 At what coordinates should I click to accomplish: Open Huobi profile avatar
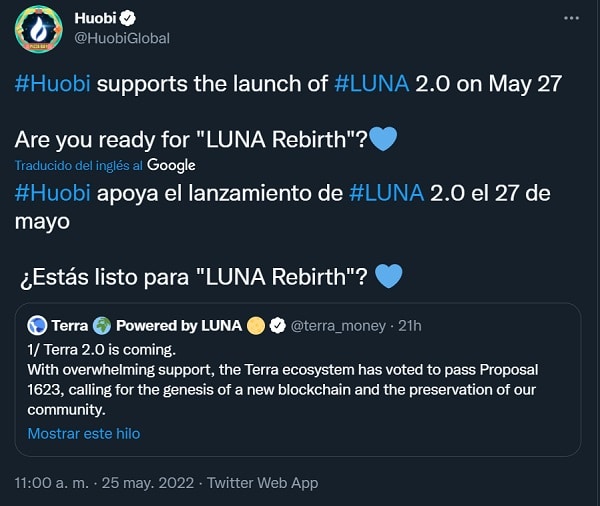[x=38, y=29]
